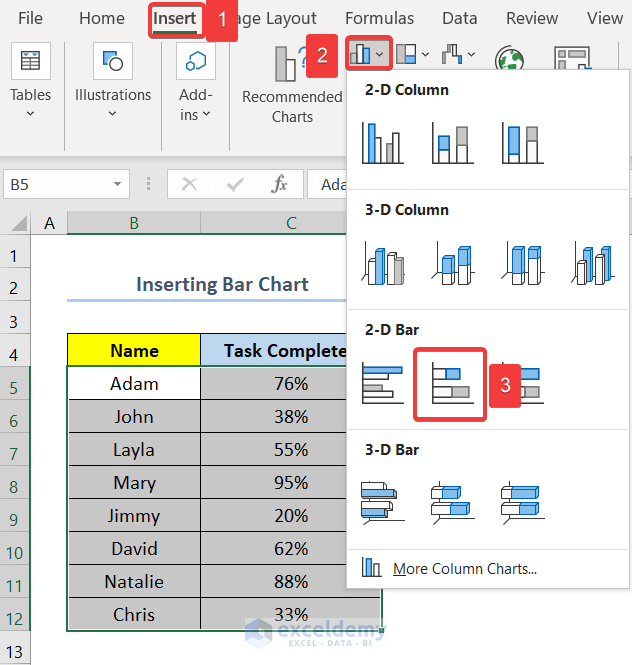Switch to the View tab

point(605,18)
